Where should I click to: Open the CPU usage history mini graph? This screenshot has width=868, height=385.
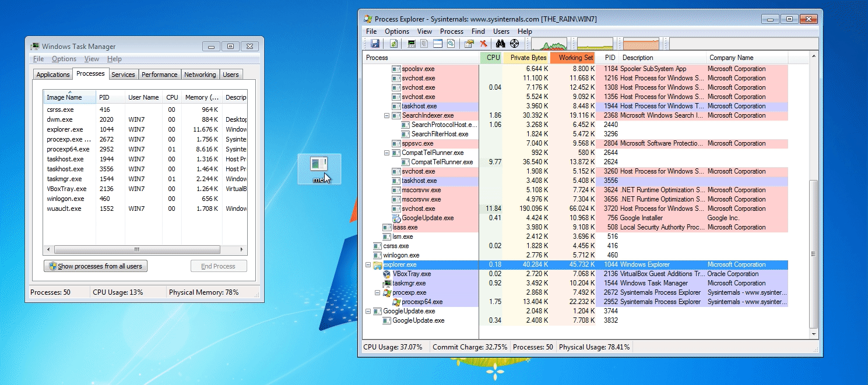coord(549,44)
